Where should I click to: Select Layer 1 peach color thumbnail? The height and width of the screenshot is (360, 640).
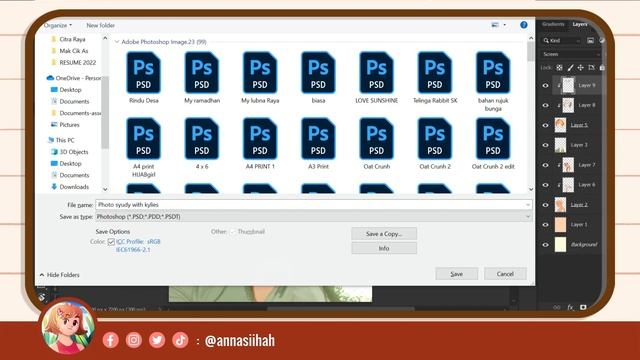point(560,224)
